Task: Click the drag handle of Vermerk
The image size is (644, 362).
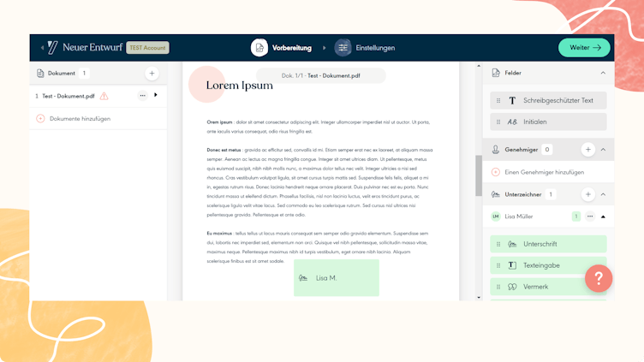Action: click(498, 287)
